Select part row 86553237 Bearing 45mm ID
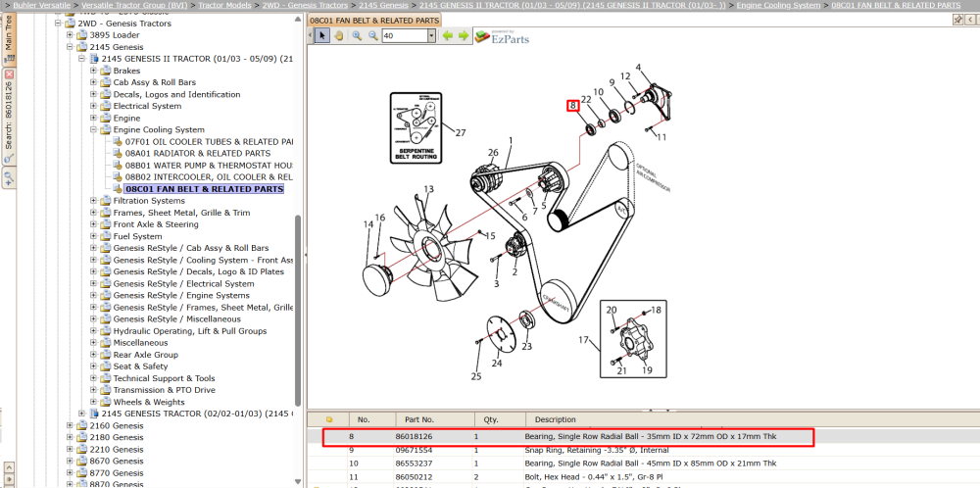The height and width of the screenshot is (488, 980). pyautogui.click(x=643, y=463)
